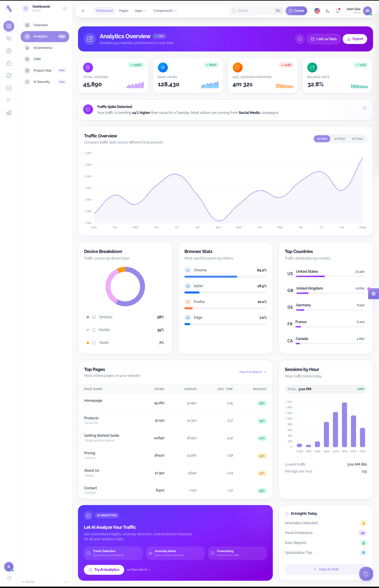Click the Export button
Screen dimensions: 379x588
coord(355,39)
